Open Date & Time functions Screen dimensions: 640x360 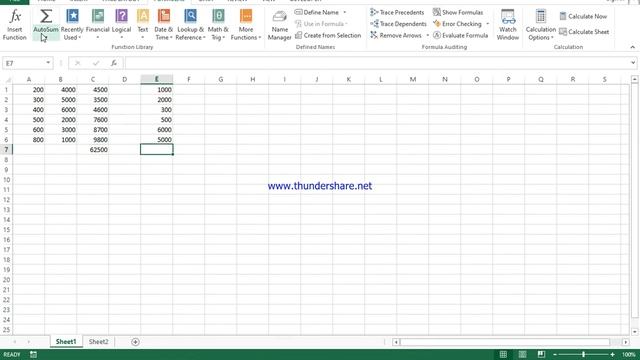(164, 24)
